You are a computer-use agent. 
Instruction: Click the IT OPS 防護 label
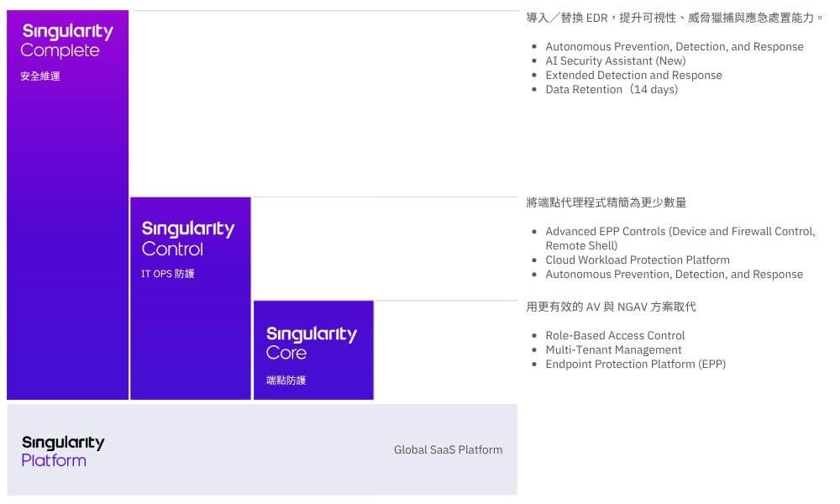(168, 274)
